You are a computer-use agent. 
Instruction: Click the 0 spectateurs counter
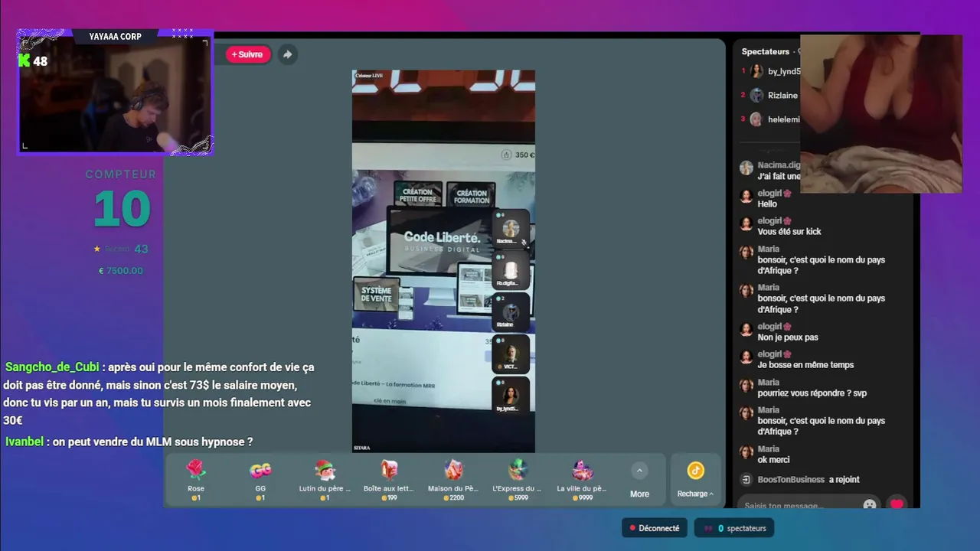[x=734, y=528]
